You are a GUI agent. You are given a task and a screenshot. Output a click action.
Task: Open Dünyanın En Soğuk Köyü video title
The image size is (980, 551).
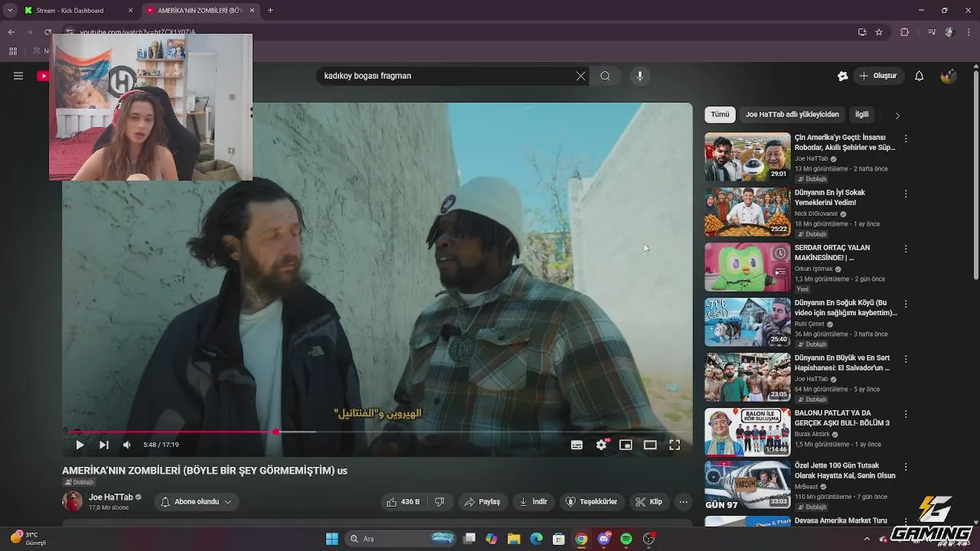point(845,308)
